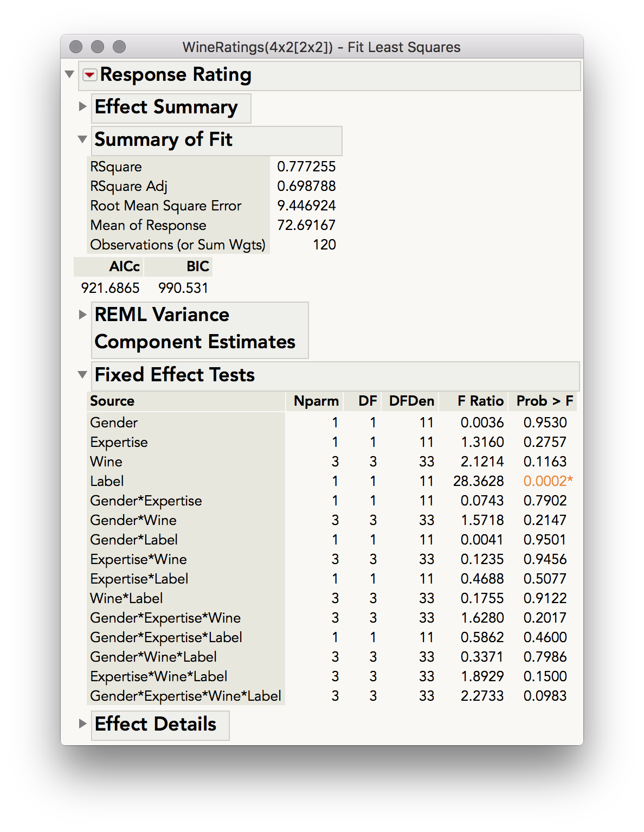644x832 pixels.
Task: Collapse the Summary of Fit section
Action: 82,139
